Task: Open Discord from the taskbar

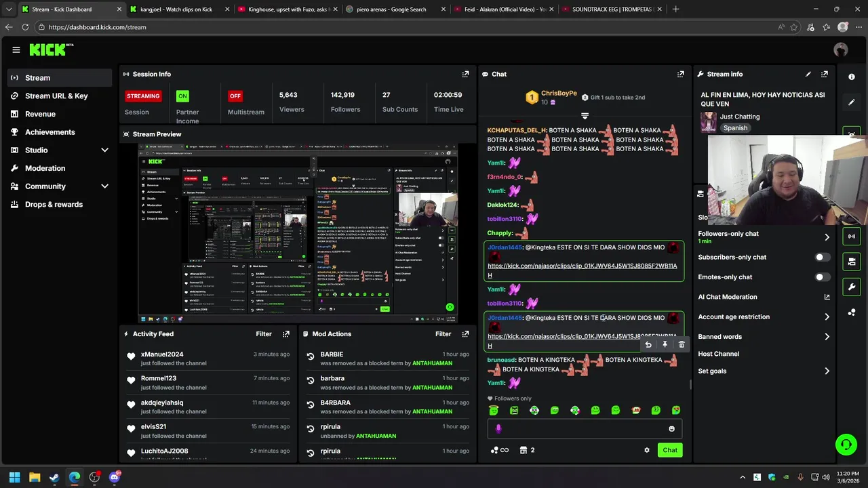Action: pyautogui.click(x=114, y=477)
